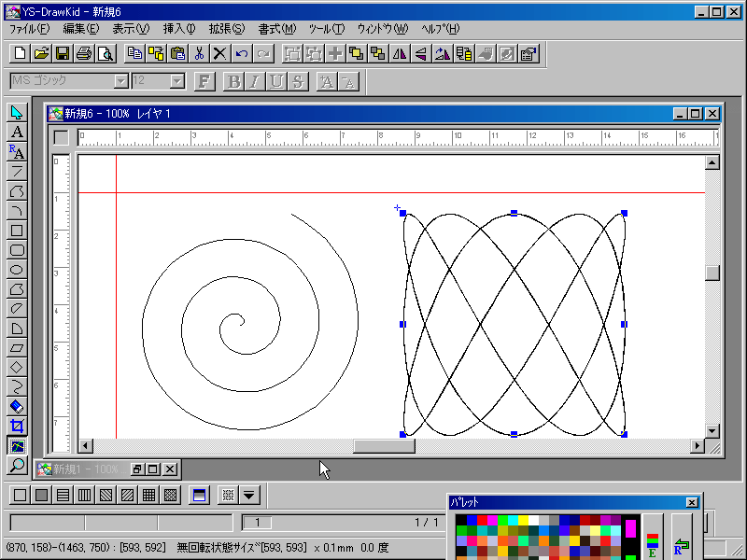The height and width of the screenshot is (560, 747).
Task: Select the rounded rectangle tool
Action: pos(17,250)
